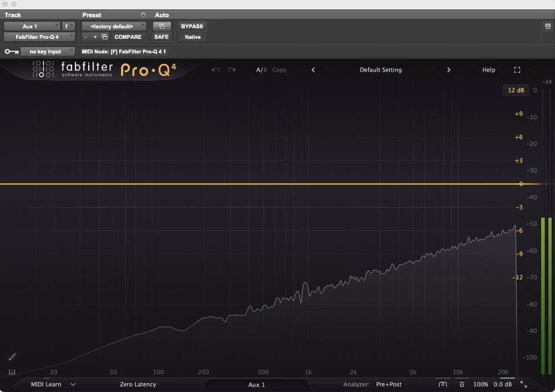Click the global bypass icon beside 100%
Viewport: 555px width, 392px height.
pyautogui.click(x=462, y=384)
